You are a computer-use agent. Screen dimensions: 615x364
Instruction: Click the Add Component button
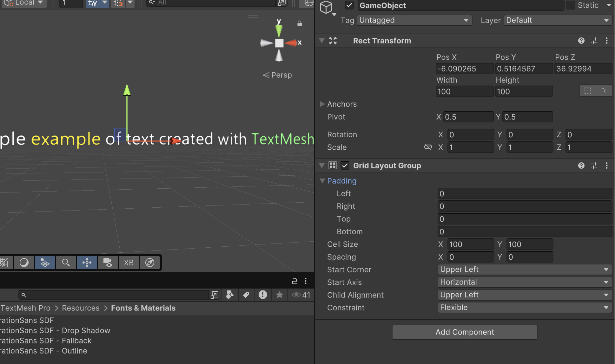tap(465, 332)
